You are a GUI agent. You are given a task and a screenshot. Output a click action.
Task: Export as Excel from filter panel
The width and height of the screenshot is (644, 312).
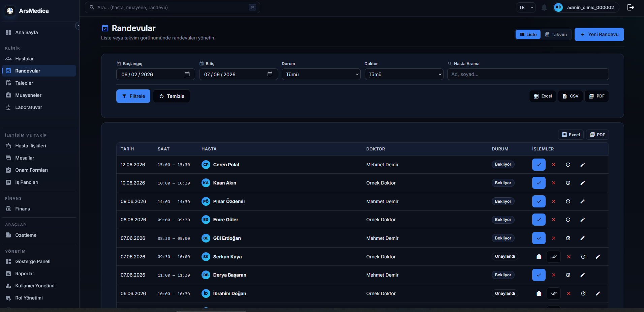543,96
